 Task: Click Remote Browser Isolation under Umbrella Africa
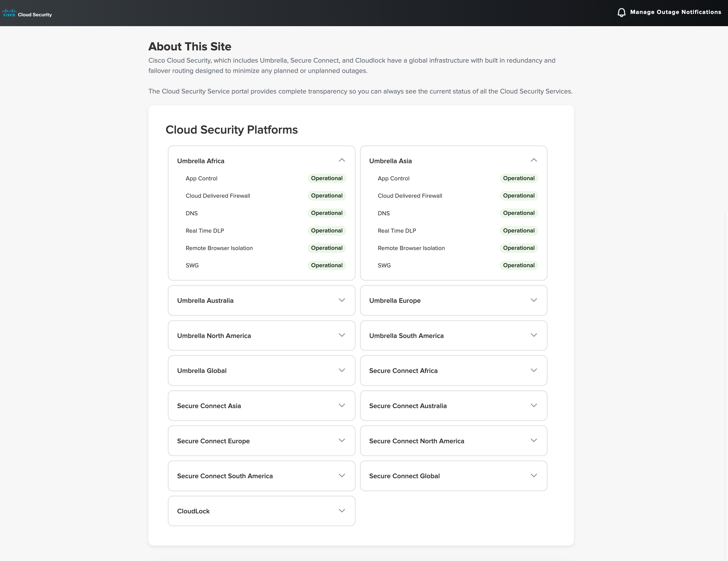219,248
